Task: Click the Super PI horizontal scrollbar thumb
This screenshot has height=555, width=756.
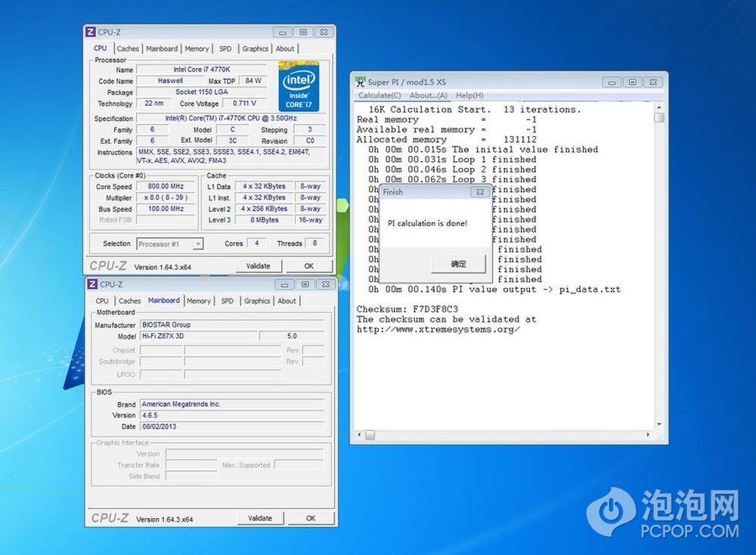Action: point(370,435)
